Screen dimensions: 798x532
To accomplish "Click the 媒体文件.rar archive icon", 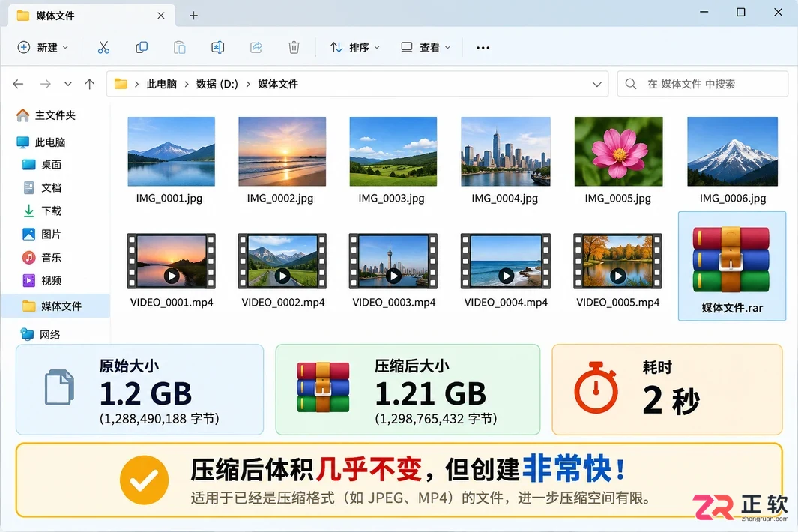I will click(731, 260).
